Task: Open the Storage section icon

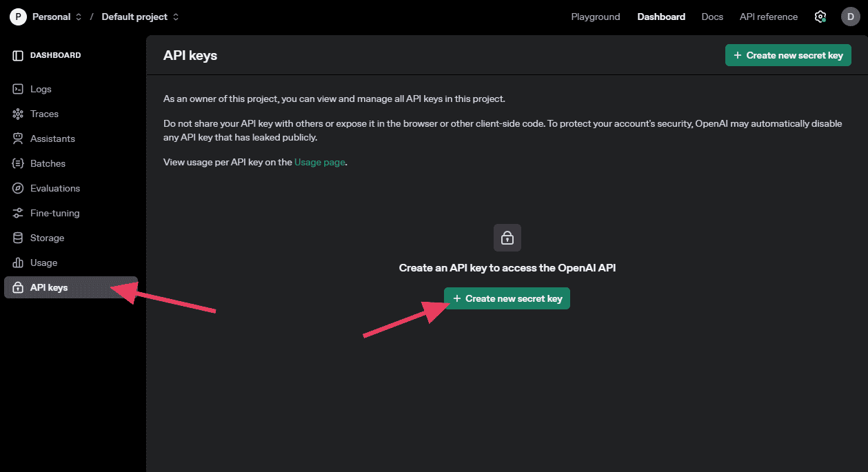Action: (17, 238)
